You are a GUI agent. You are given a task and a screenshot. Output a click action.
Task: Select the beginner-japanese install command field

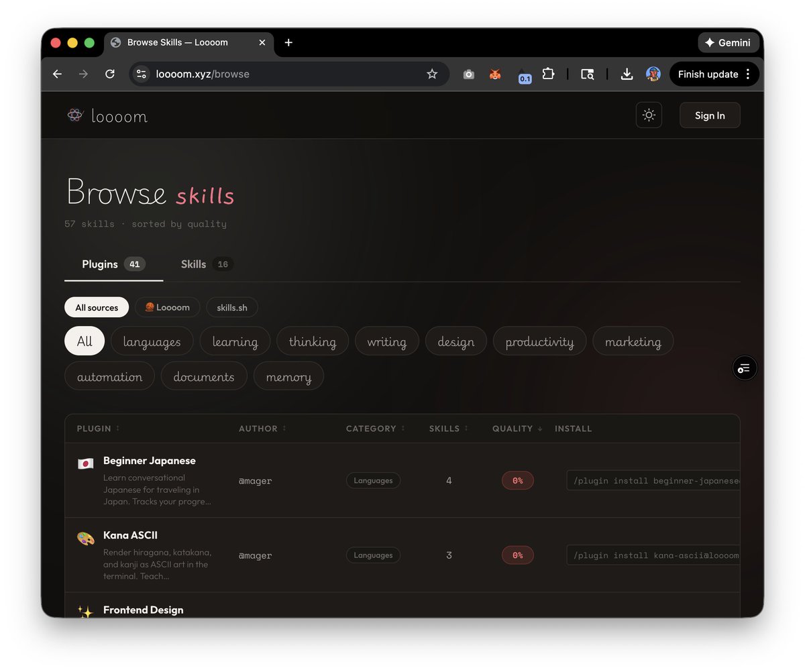653,480
